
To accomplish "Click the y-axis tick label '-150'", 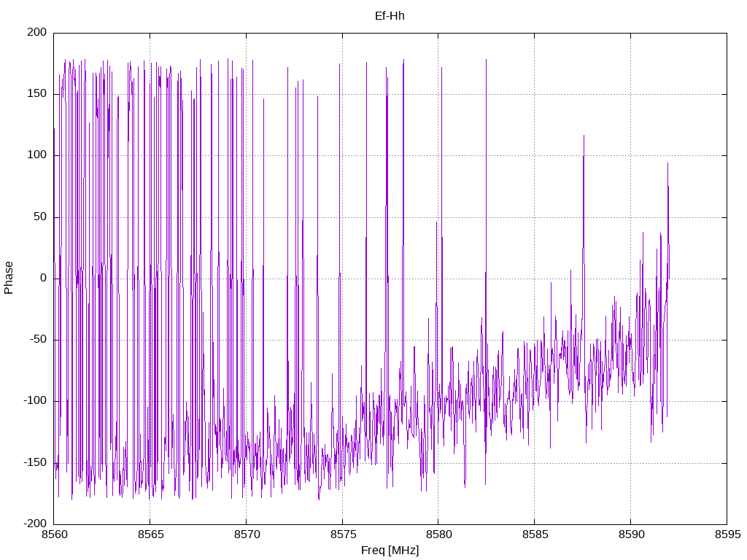I will click(35, 462).
